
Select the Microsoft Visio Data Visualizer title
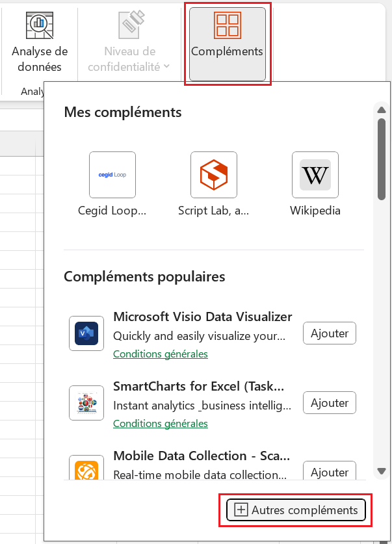point(203,317)
